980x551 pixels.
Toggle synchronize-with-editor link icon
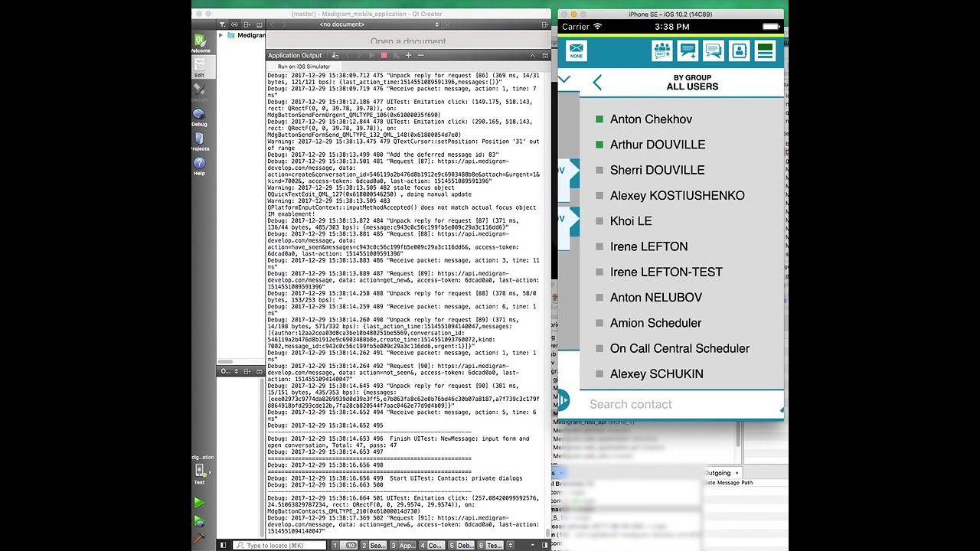(234, 24)
